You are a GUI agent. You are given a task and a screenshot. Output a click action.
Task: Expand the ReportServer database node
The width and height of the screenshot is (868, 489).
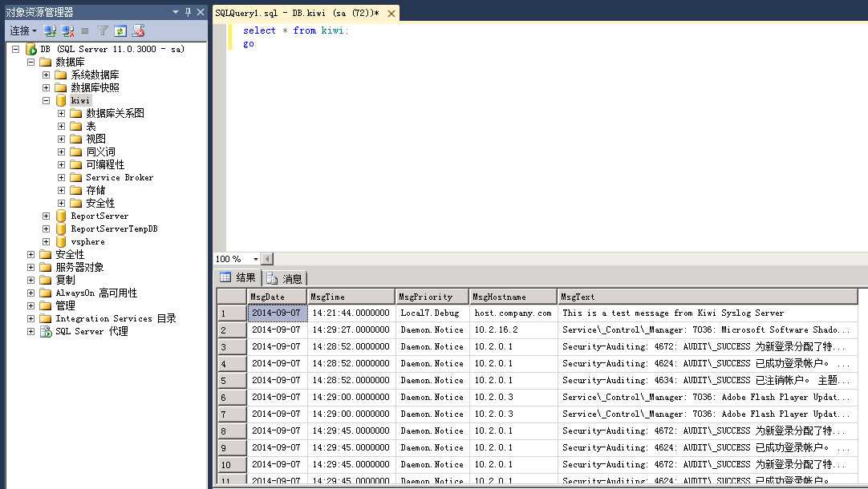(x=46, y=216)
